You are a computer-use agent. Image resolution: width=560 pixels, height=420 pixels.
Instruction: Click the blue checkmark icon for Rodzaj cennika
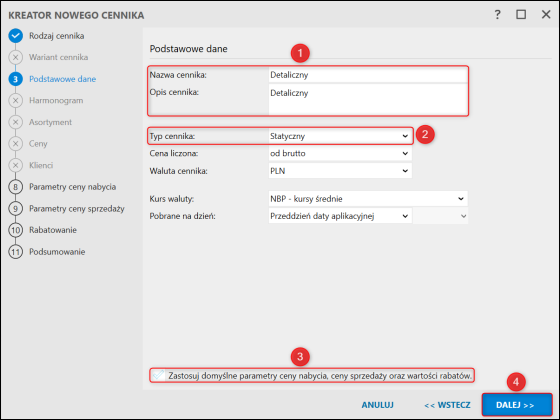[x=15, y=36]
